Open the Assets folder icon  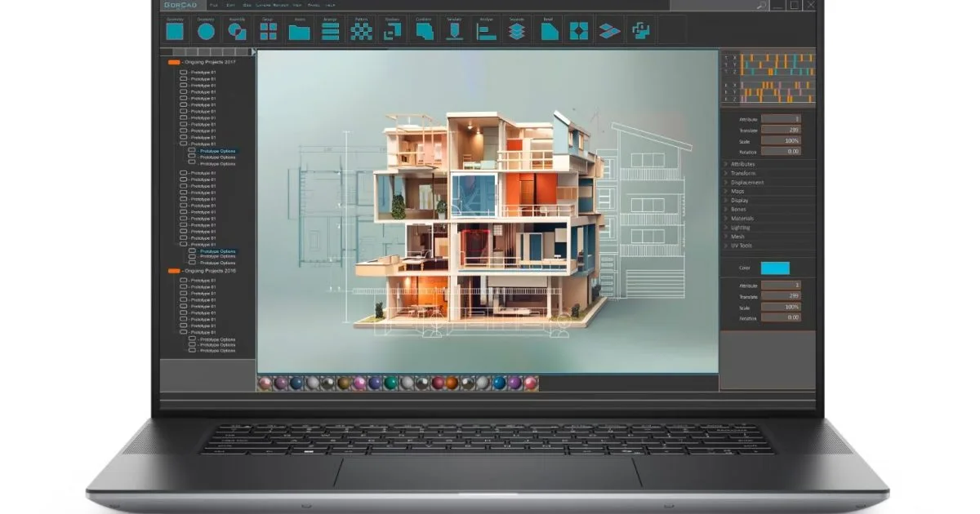tap(299, 32)
